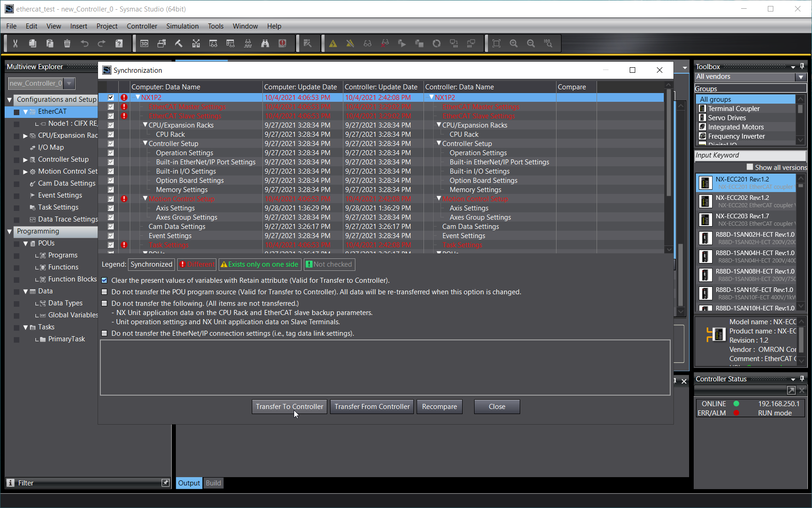Click the Input Keyword search field
The width and height of the screenshot is (812, 508).
pos(750,156)
